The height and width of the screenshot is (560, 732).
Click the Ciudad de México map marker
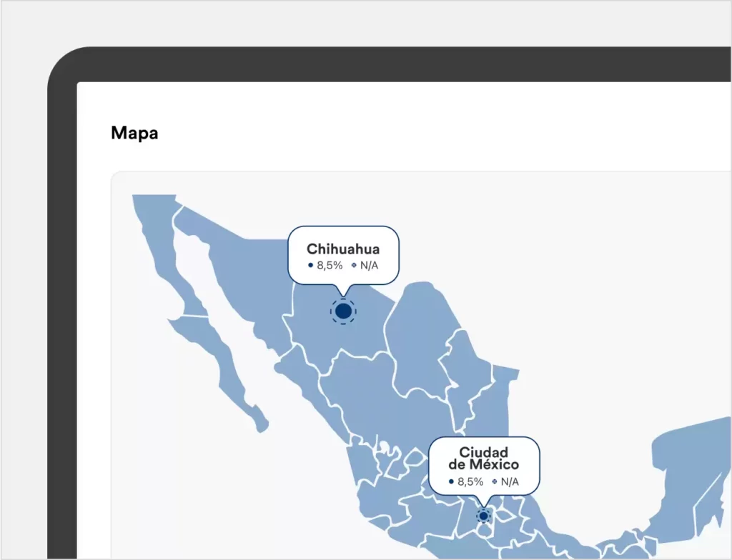(x=483, y=516)
